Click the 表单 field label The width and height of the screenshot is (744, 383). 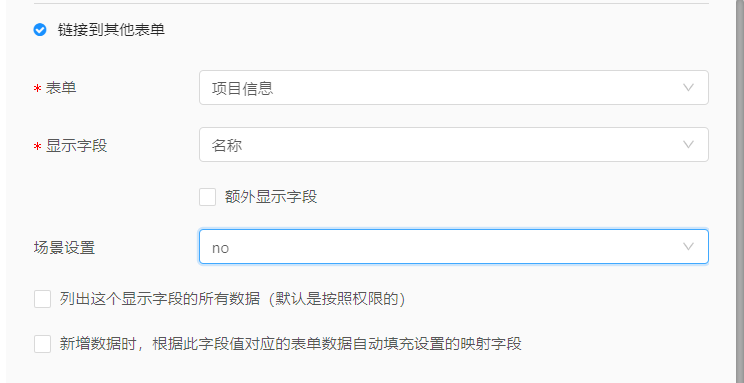pyautogui.click(x=61, y=88)
